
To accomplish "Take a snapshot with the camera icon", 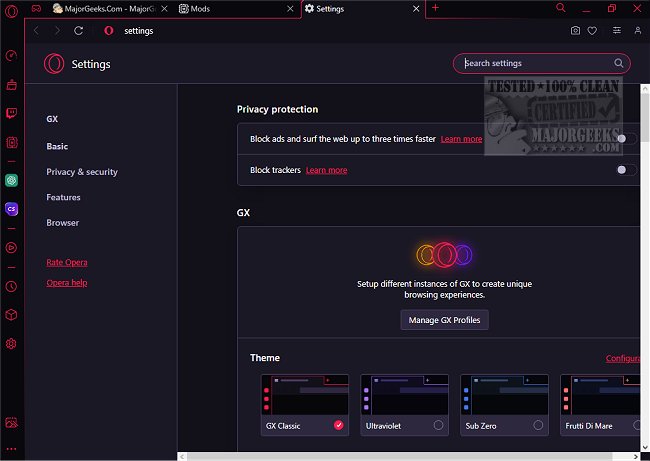I will click(575, 31).
